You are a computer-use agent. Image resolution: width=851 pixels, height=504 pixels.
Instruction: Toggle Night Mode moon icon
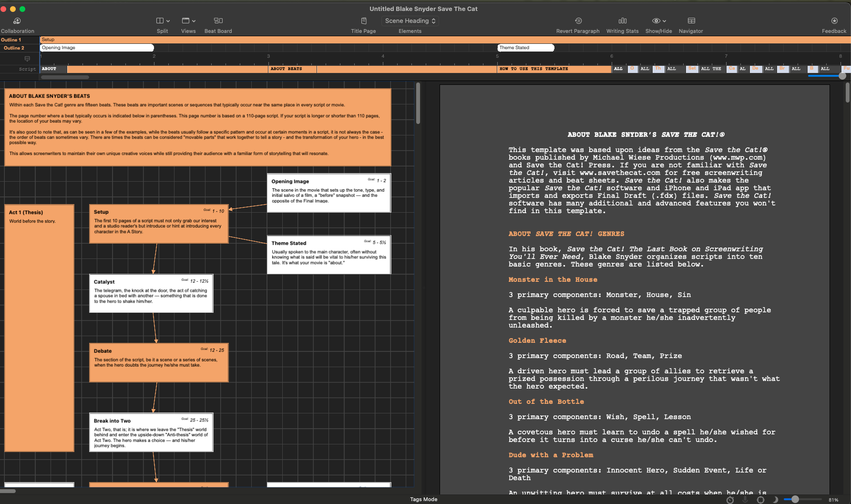coord(775,500)
